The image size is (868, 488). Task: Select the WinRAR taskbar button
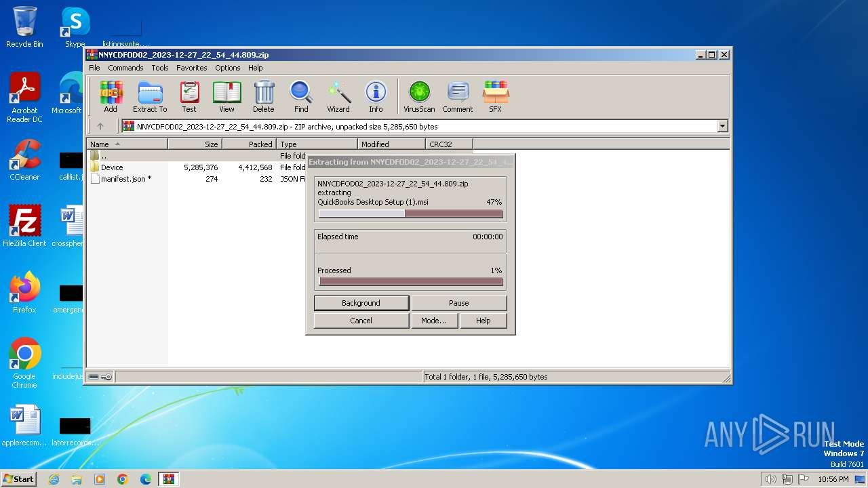169,479
